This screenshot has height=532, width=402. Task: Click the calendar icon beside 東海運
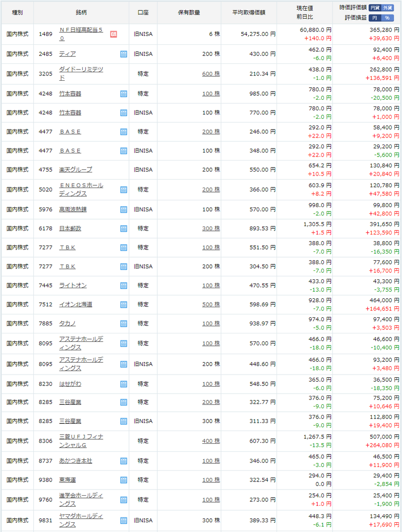(124, 480)
